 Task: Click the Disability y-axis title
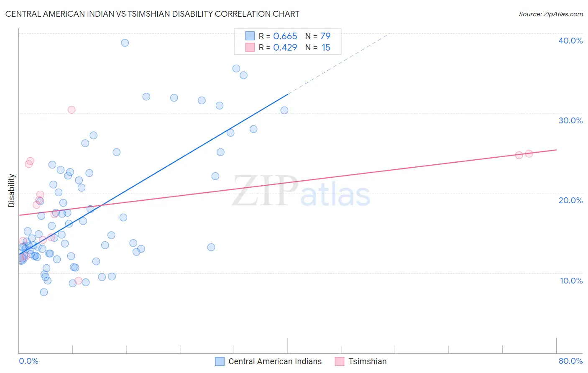pyautogui.click(x=12, y=191)
